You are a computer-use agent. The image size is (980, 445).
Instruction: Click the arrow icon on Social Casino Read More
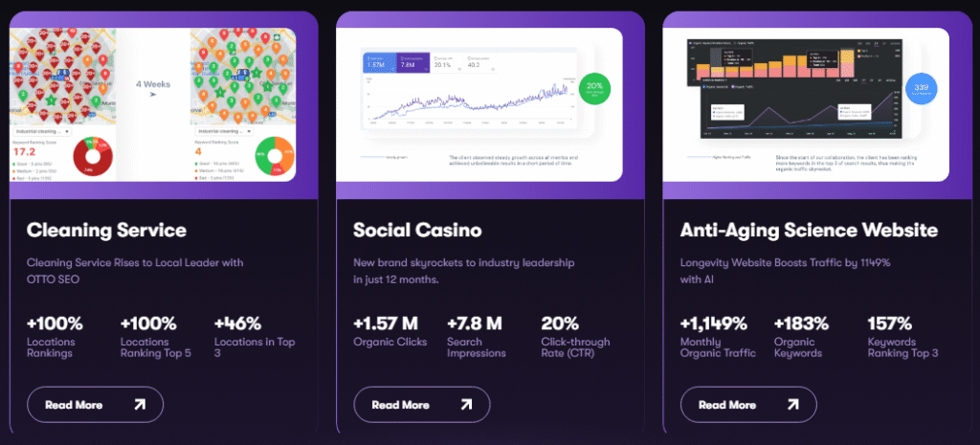pyautogui.click(x=466, y=405)
